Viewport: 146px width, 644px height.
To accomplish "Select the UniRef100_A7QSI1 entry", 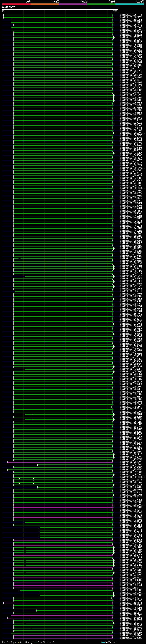I will [131, 37].
